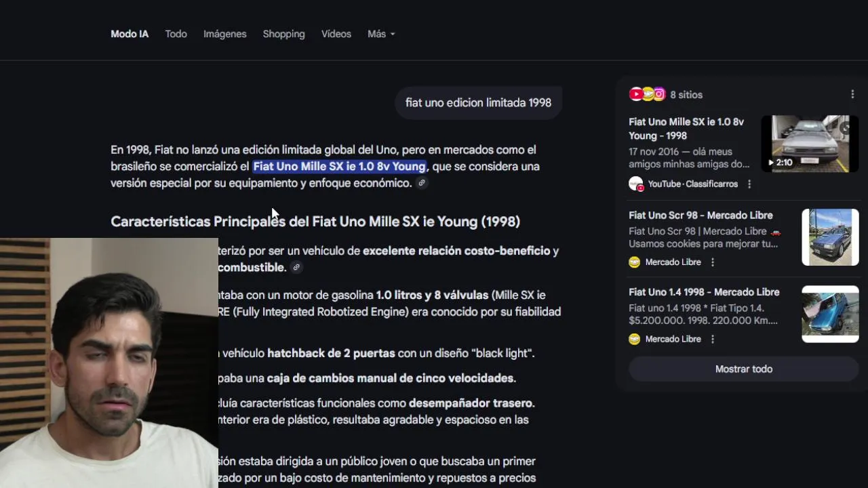Open options for Fiat Uno Scr 98 result
This screenshot has width=868, height=488.
[713, 262]
